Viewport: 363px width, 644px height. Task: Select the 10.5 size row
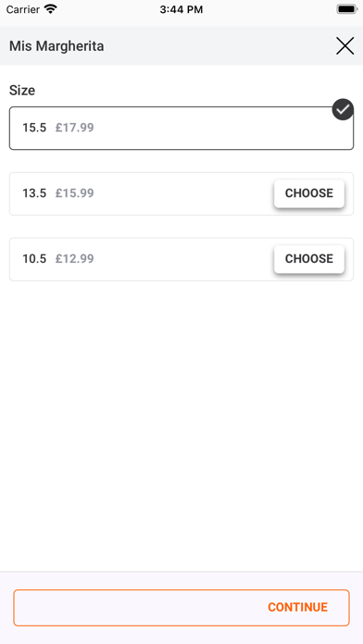(181, 259)
